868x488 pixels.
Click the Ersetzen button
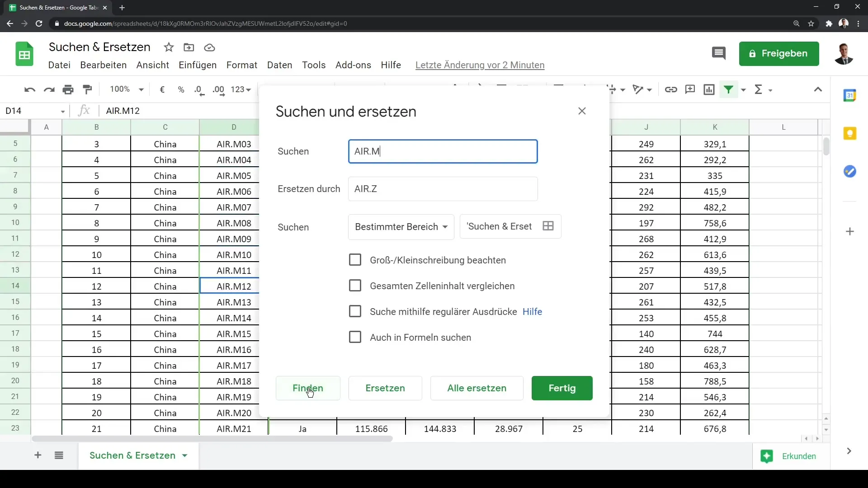click(x=385, y=388)
